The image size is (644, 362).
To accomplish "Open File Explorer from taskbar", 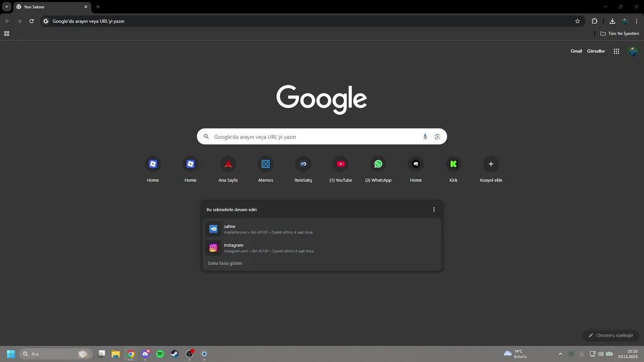I will (x=116, y=354).
